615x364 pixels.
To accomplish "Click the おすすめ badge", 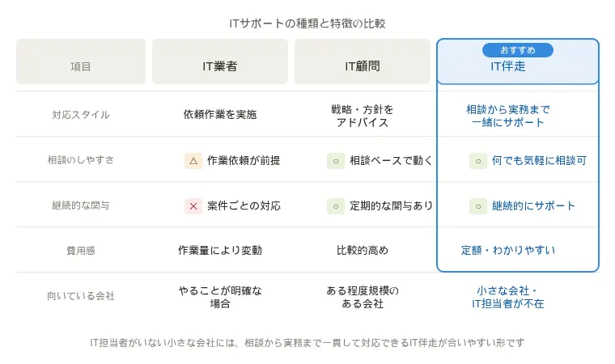I will [518, 50].
